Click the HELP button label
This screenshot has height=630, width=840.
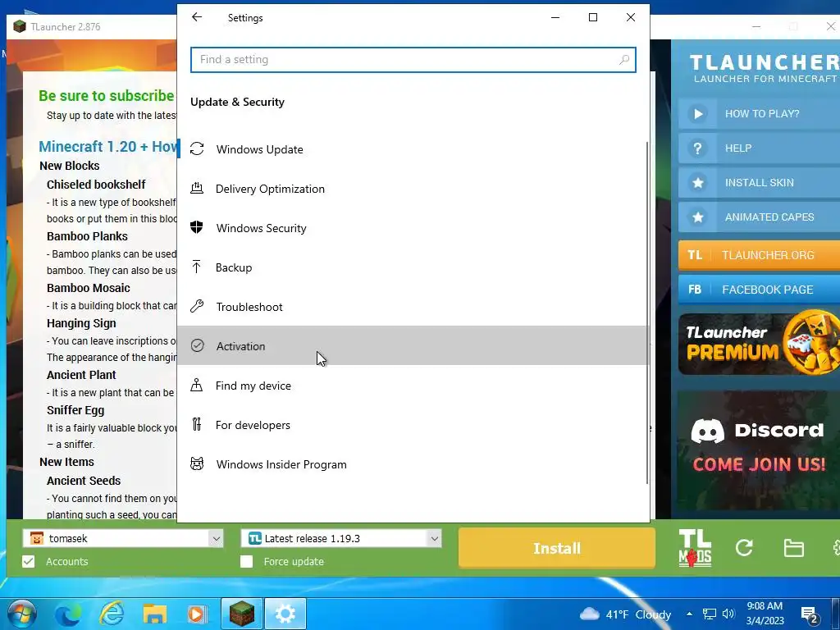pos(738,148)
